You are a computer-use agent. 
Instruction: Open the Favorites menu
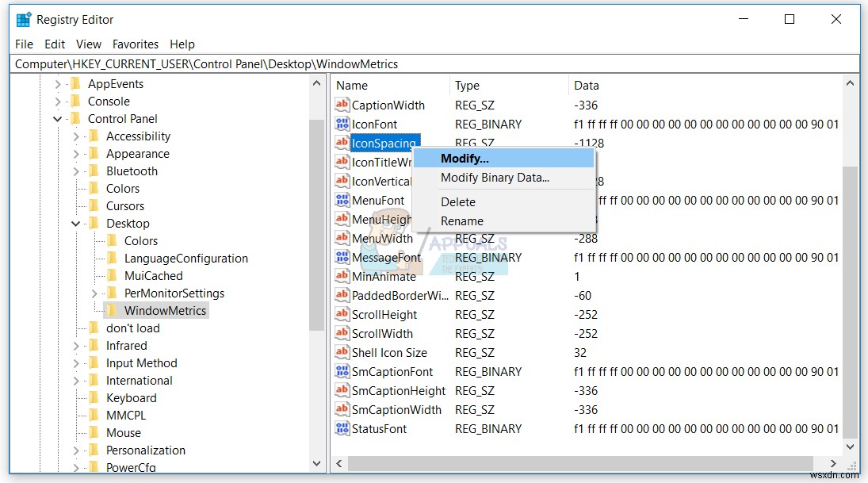point(136,44)
